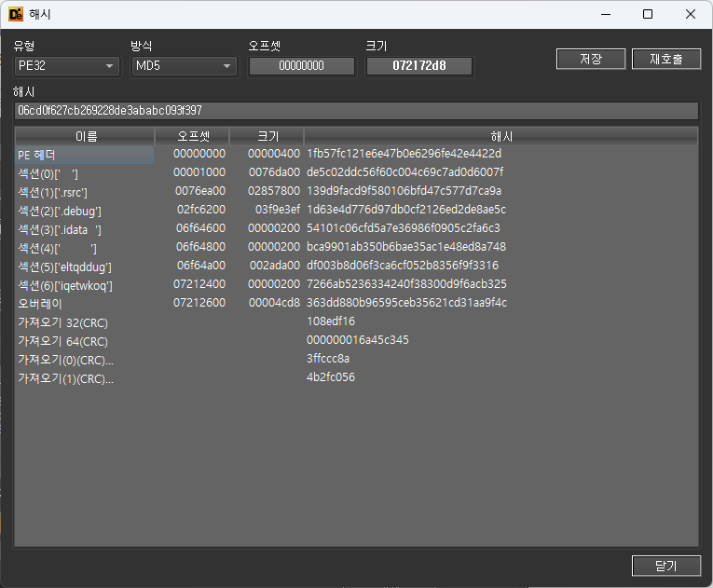Click offset cell 06f64600

[200, 228]
